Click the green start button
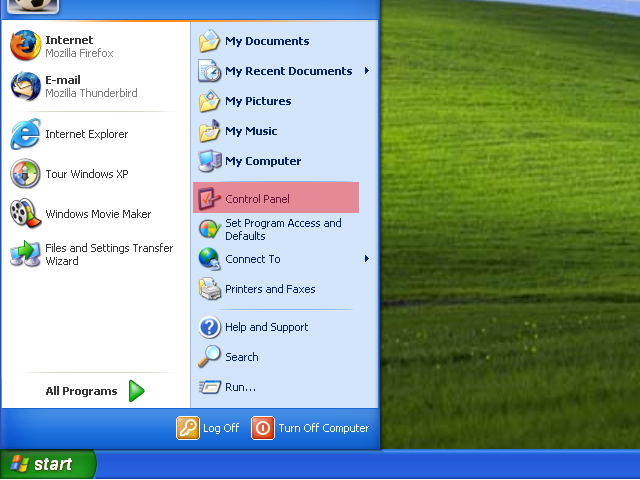640x480 pixels. [48, 464]
